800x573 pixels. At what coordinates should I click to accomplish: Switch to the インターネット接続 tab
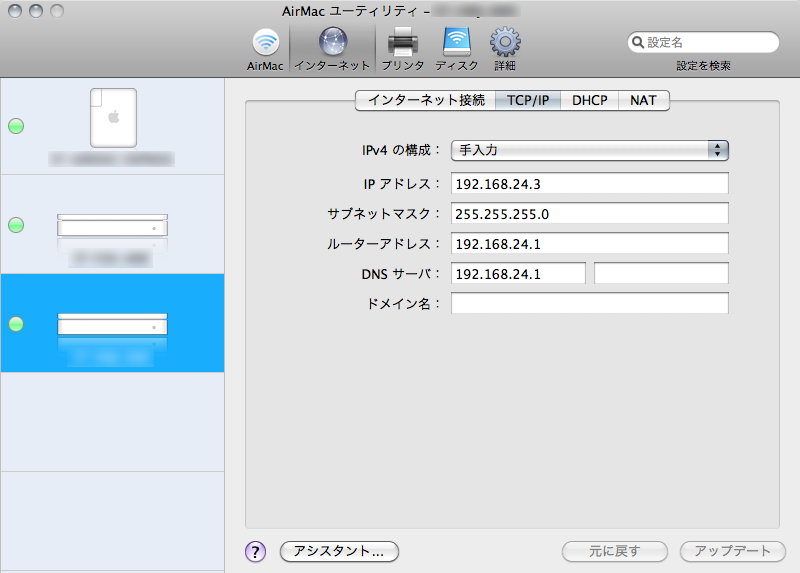click(425, 100)
